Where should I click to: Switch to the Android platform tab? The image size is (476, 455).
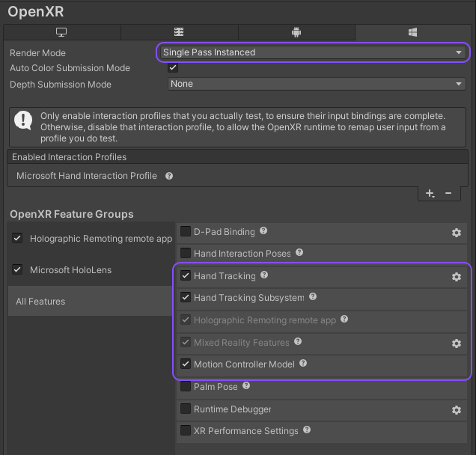coord(296,32)
